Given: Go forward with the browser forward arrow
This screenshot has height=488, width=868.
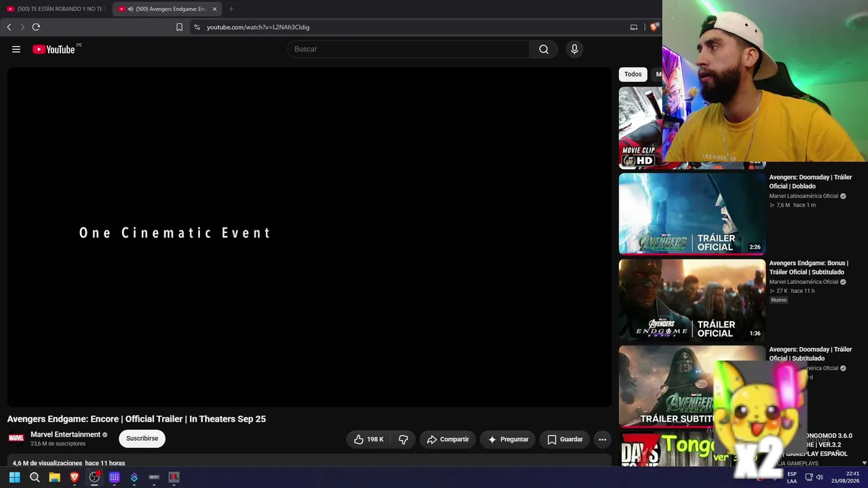Looking at the screenshot, I should pyautogui.click(x=22, y=27).
